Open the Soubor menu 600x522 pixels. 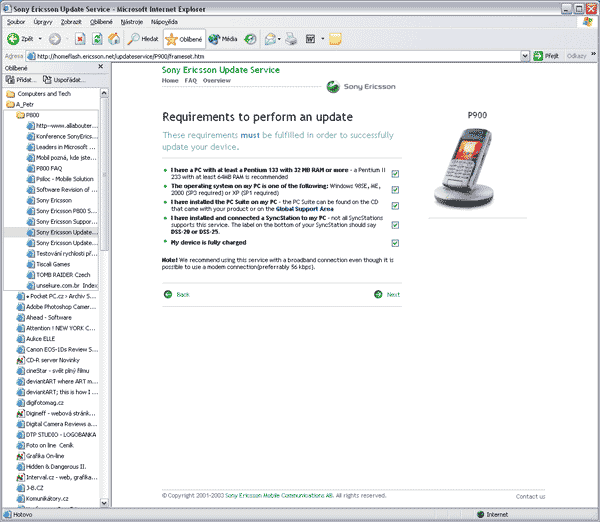click(16, 22)
